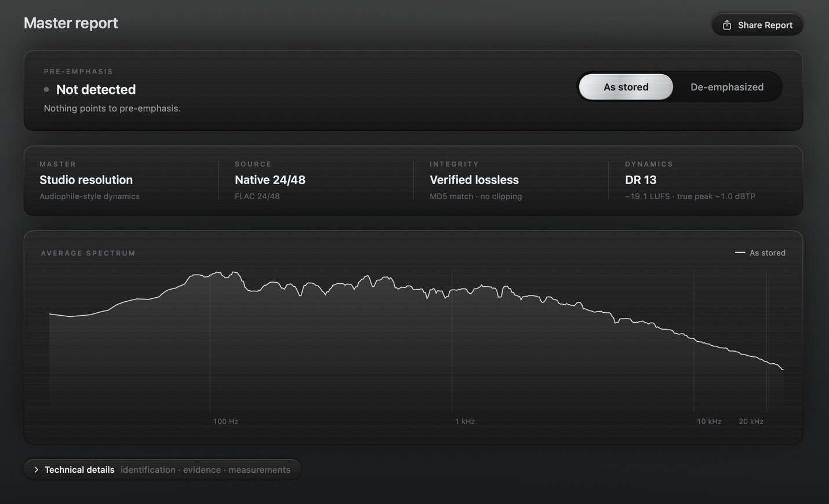This screenshot has width=829, height=504.
Task: Switch to the De-emphasized view
Action: 727,87
